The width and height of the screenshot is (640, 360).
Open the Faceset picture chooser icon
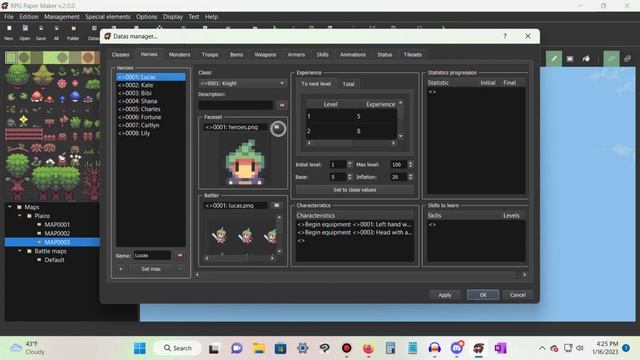[278, 128]
